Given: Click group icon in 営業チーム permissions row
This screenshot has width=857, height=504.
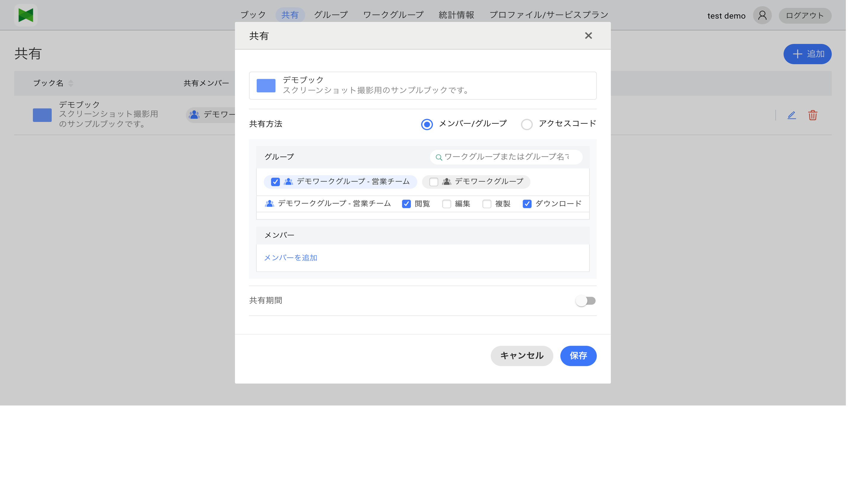Looking at the screenshot, I should point(269,204).
